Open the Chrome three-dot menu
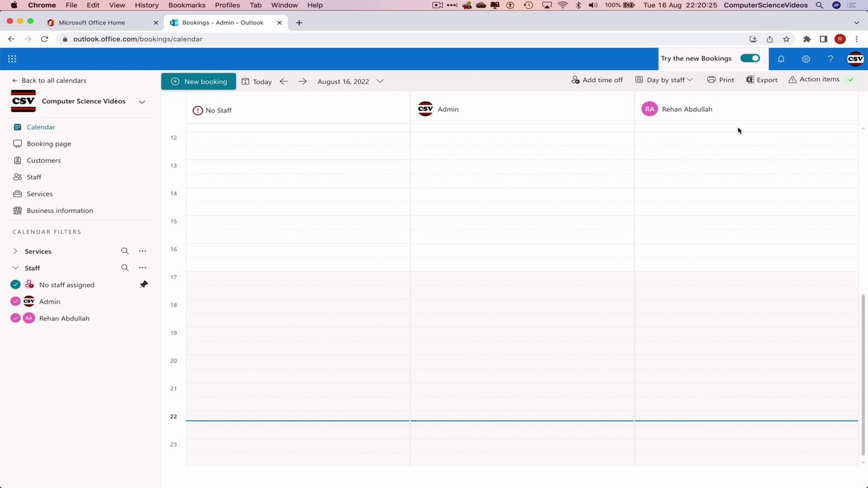The width and height of the screenshot is (868, 488). (856, 39)
